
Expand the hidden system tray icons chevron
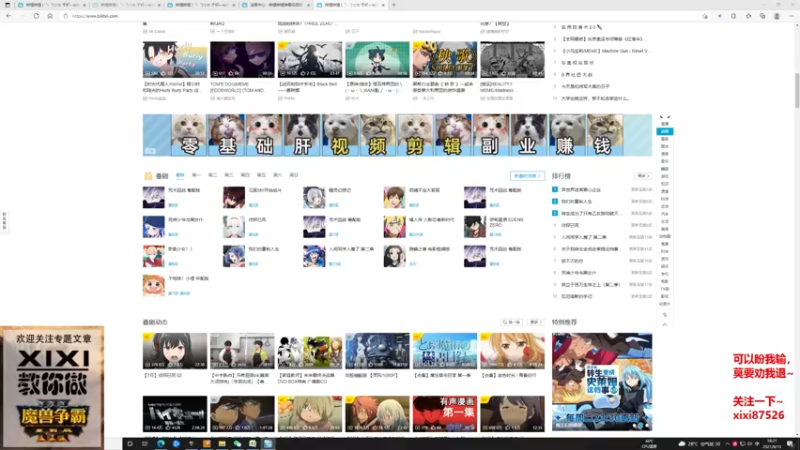point(727,444)
